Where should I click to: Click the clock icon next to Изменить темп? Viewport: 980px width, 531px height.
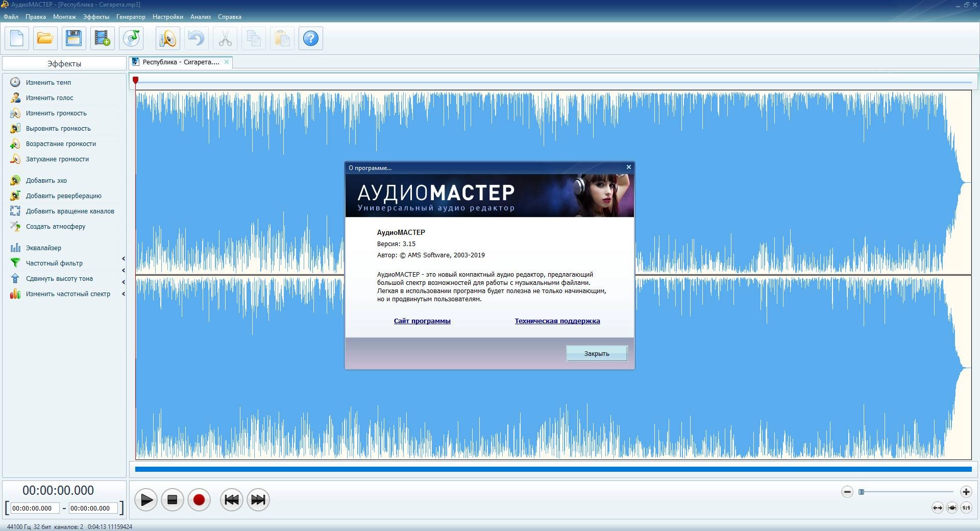pos(15,82)
